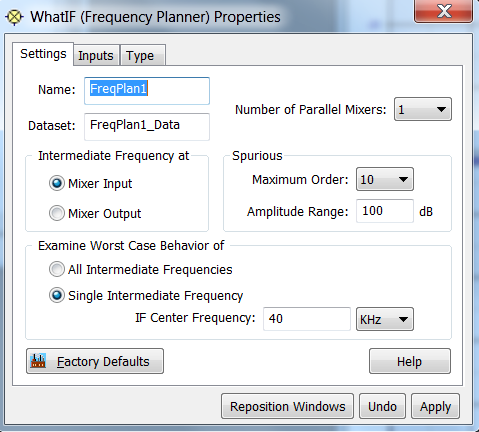Go to the Settings tab
479x432 pixels.
[x=43, y=54]
